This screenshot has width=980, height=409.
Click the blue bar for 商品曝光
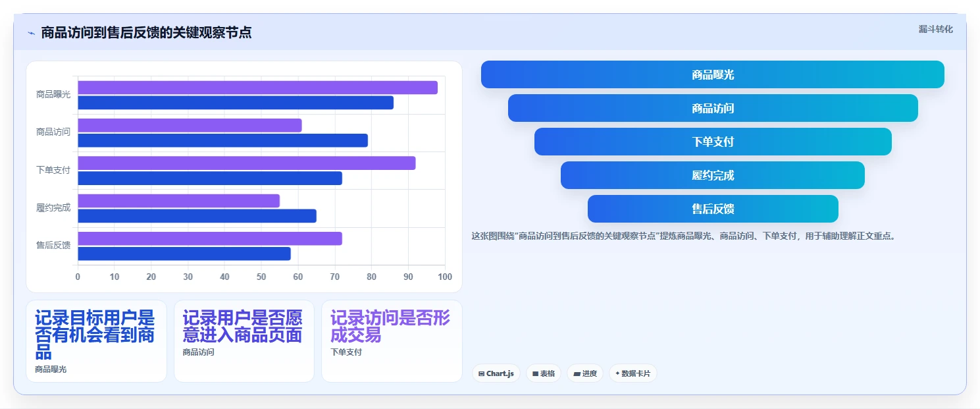236,103
